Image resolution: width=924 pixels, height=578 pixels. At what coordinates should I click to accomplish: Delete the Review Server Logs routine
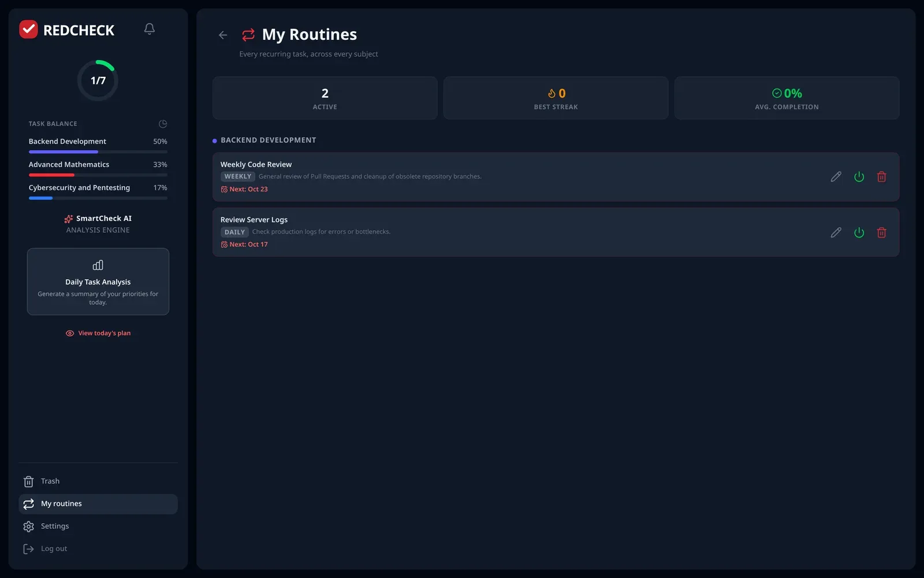tap(881, 232)
